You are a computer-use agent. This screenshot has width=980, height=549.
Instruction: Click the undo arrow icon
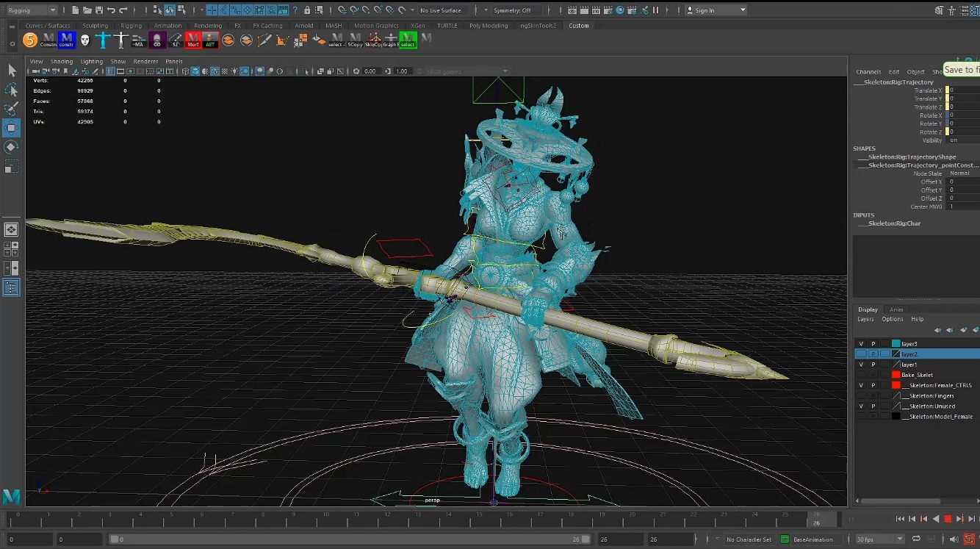111,10
